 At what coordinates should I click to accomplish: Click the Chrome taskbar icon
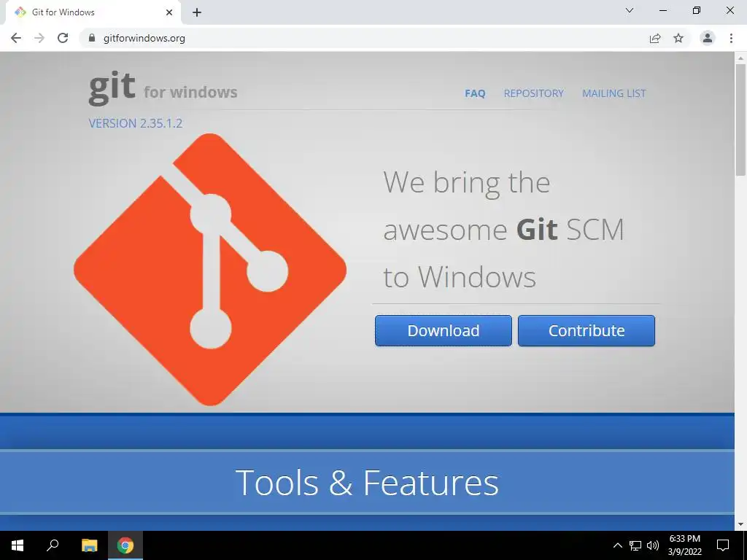click(125, 545)
